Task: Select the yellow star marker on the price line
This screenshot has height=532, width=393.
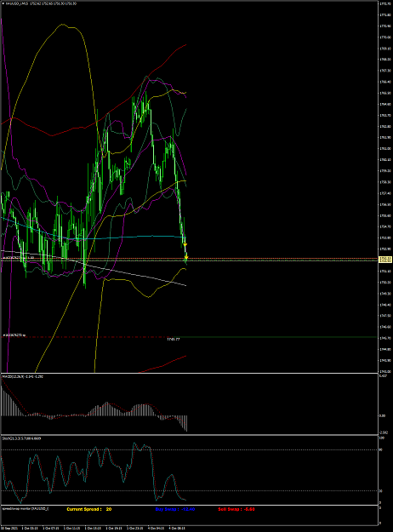Action: 185,258
